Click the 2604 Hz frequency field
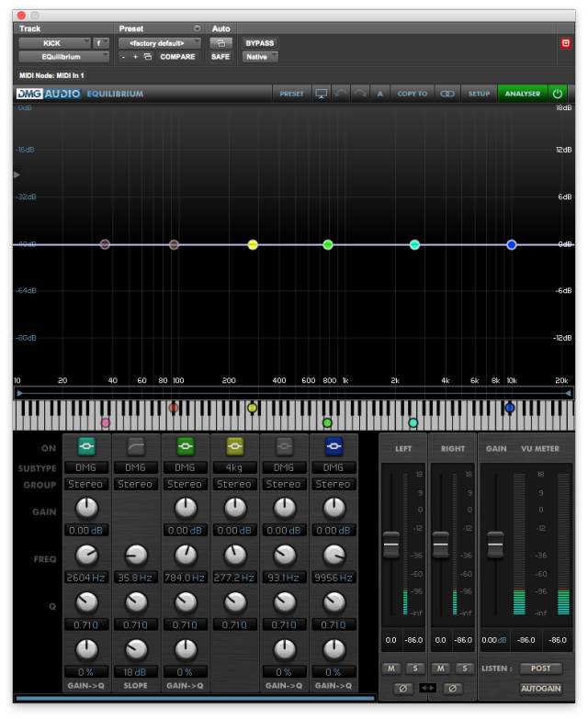This screenshot has width=588, height=719. (85, 578)
